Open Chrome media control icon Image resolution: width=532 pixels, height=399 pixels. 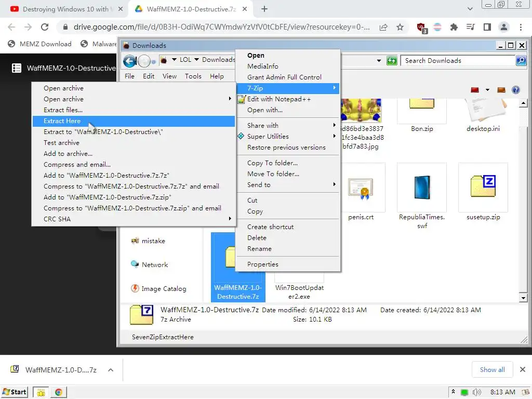click(x=471, y=27)
